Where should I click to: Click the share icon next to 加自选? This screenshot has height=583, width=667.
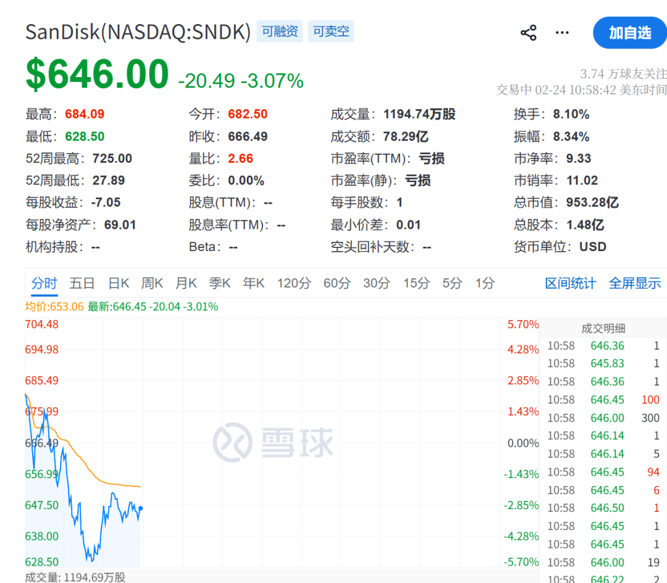529,33
